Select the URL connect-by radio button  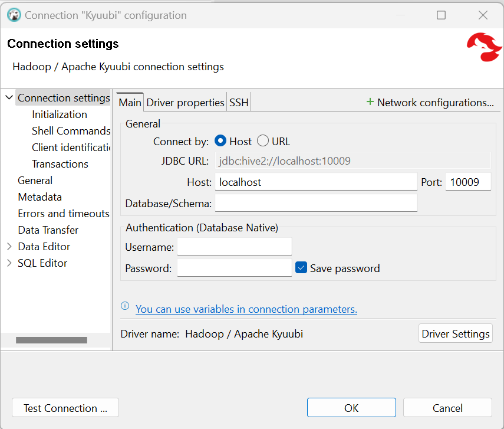click(x=262, y=141)
